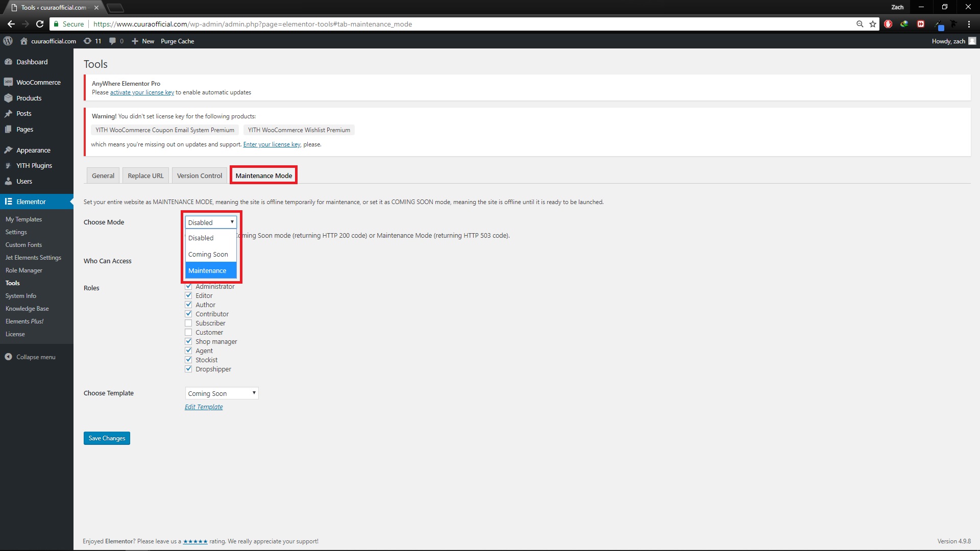This screenshot has width=980, height=551.
Task: Click the user avatar next to Howdy, zach
Action: click(x=972, y=41)
